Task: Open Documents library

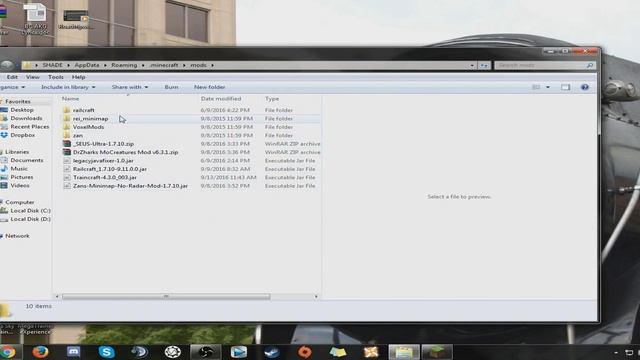Action: click(x=27, y=160)
